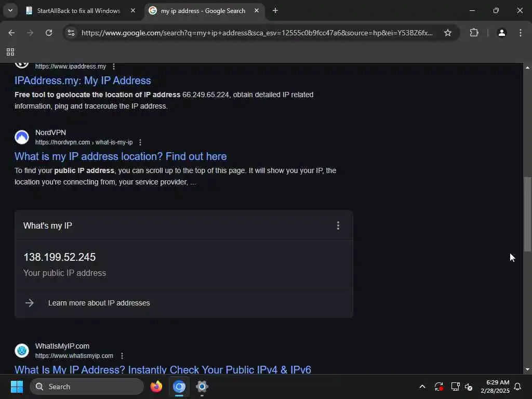This screenshot has width=532, height=399.
Task: Select the my ip address Google Search tab
Action: [x=204, y=11]
